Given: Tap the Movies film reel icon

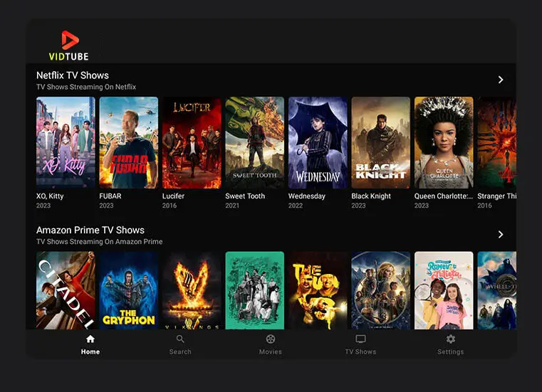Looking at the screenshot, I should click(271, 339).
